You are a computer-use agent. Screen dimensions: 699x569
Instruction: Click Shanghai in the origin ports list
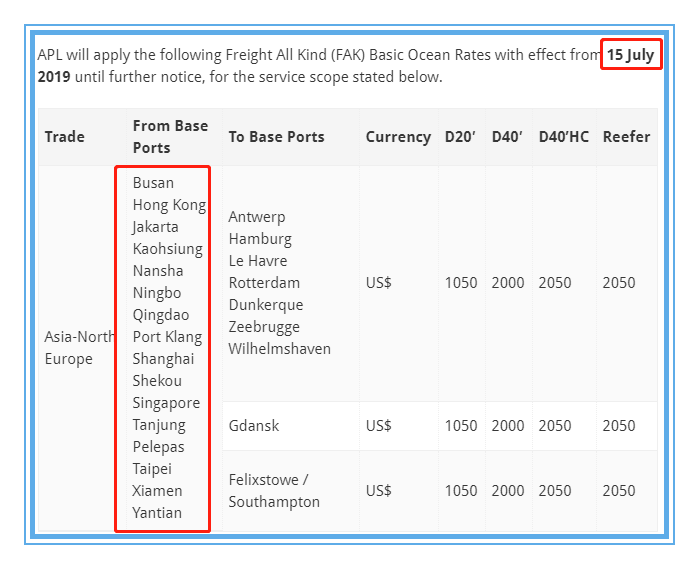(163, 359)
